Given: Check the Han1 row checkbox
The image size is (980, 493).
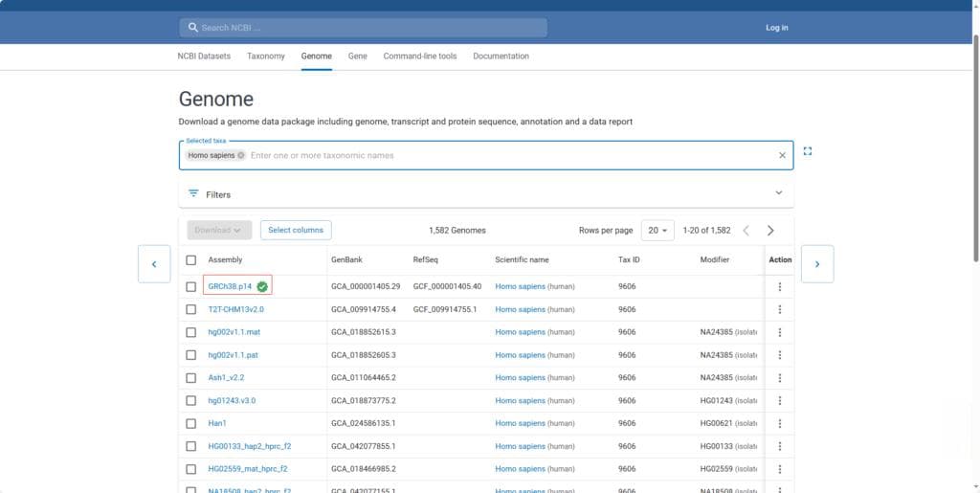Looking at the screenshot, I should pos(191,424).
